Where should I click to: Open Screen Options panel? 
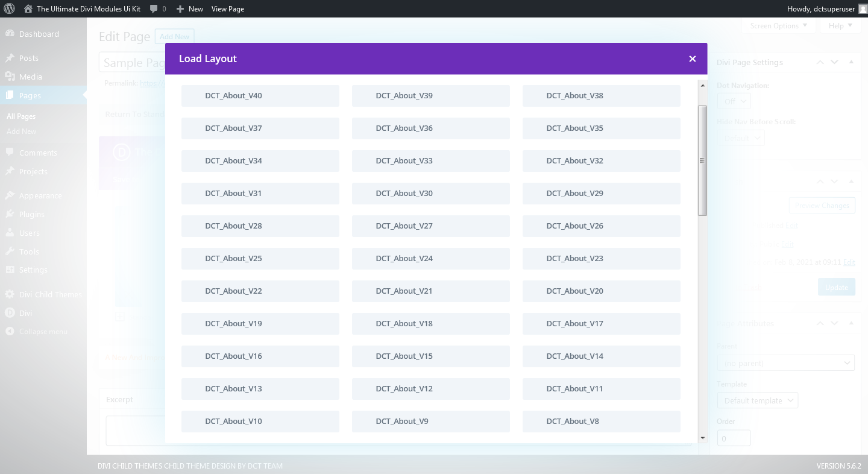coord(778,26)
